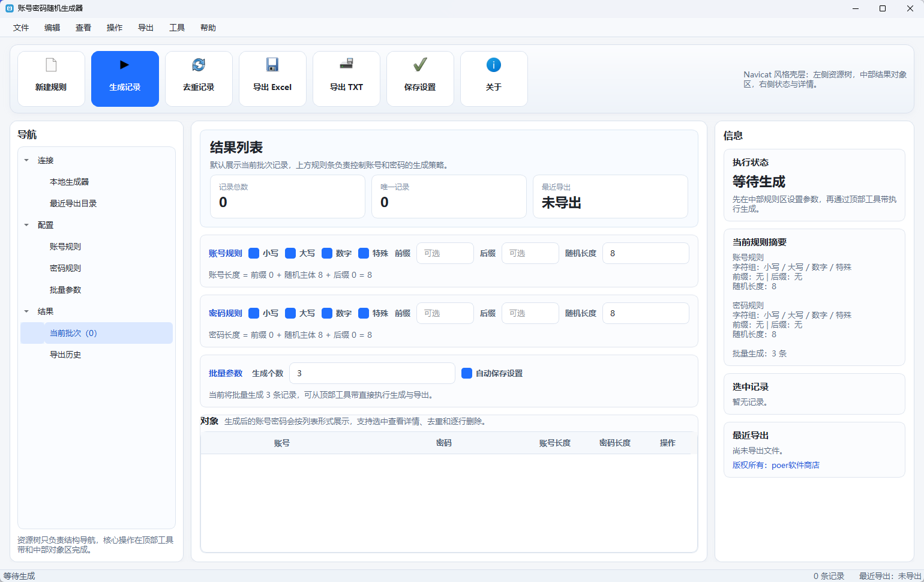Screen dimensions: 924x582
Task: Toggle 账号规则 小写 checkbox
Action: [254, 253]
